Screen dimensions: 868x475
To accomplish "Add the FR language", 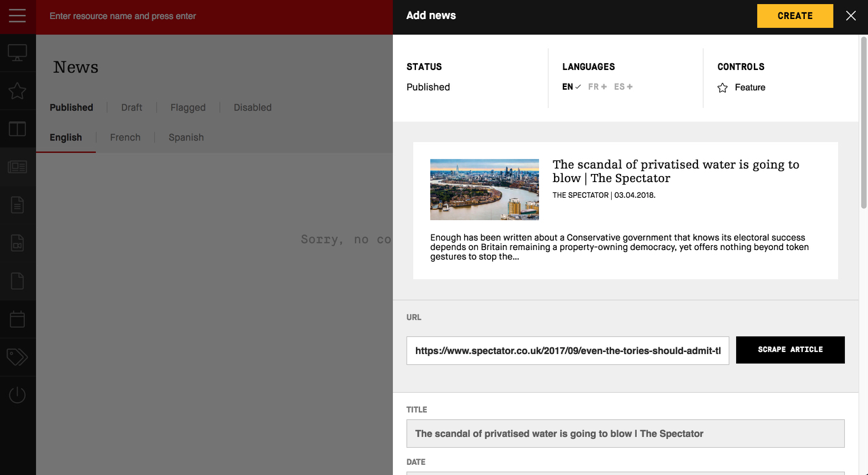I will point(597,87).
